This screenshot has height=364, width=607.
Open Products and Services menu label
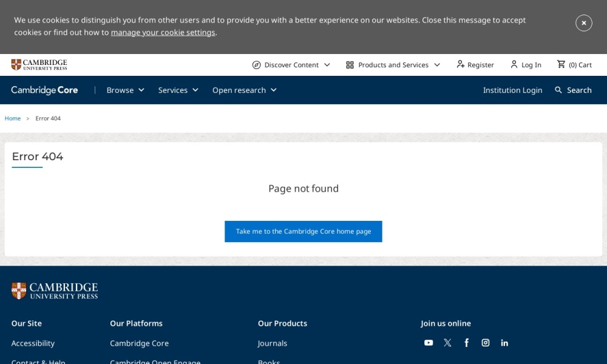point(393,65)
